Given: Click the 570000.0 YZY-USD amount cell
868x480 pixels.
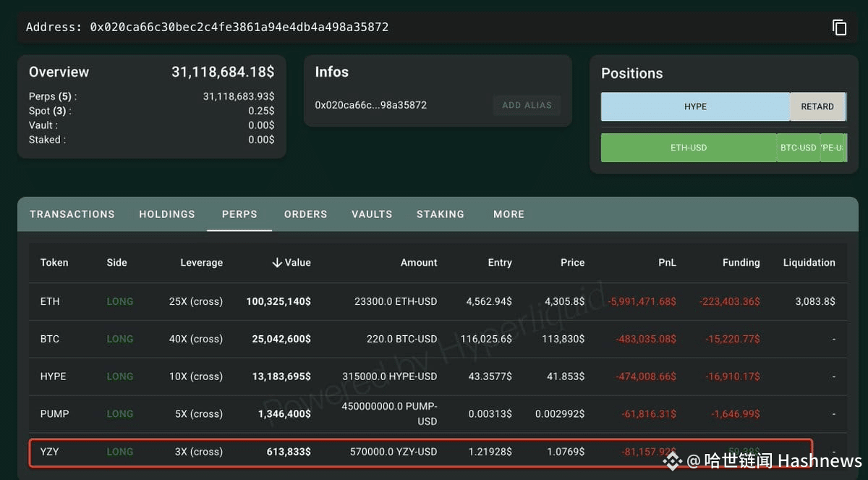Looking at the screenshot, I should [x=393, y=452].
